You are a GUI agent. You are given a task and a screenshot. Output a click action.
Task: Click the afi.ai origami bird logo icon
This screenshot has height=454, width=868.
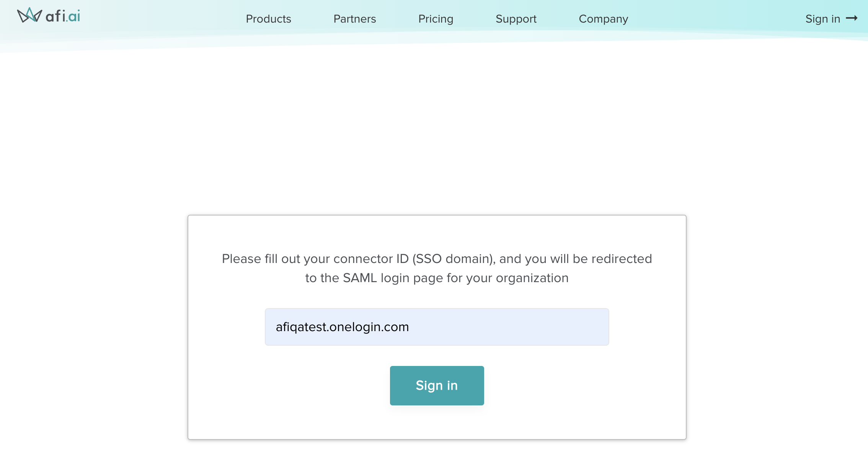coord(29,15)
